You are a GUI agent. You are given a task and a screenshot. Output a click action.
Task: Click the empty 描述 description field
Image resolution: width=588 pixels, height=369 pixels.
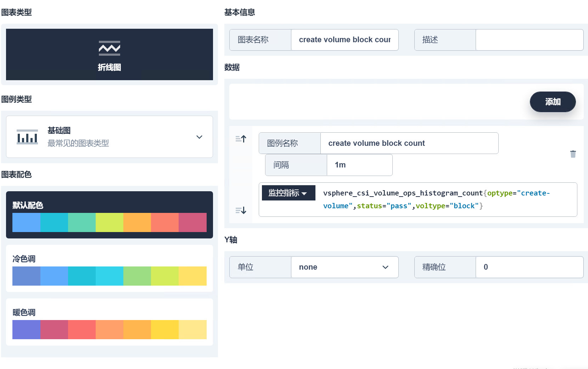coord(529,40)
